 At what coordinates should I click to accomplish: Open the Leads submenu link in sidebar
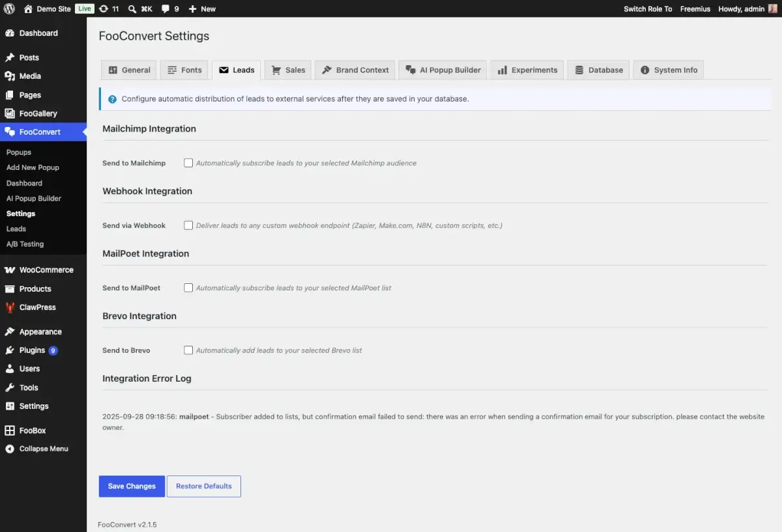click(x=16, y=229)
